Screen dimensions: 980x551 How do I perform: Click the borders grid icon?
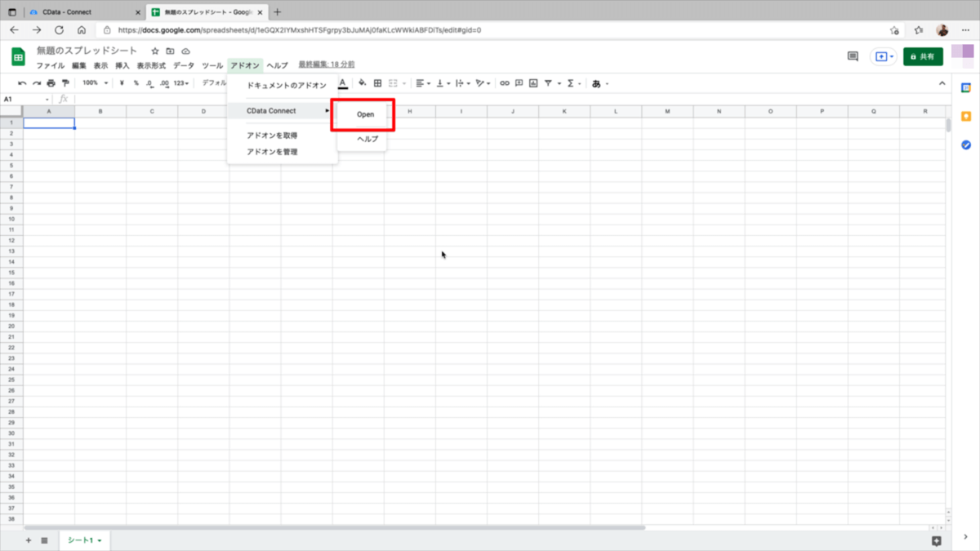377,83
